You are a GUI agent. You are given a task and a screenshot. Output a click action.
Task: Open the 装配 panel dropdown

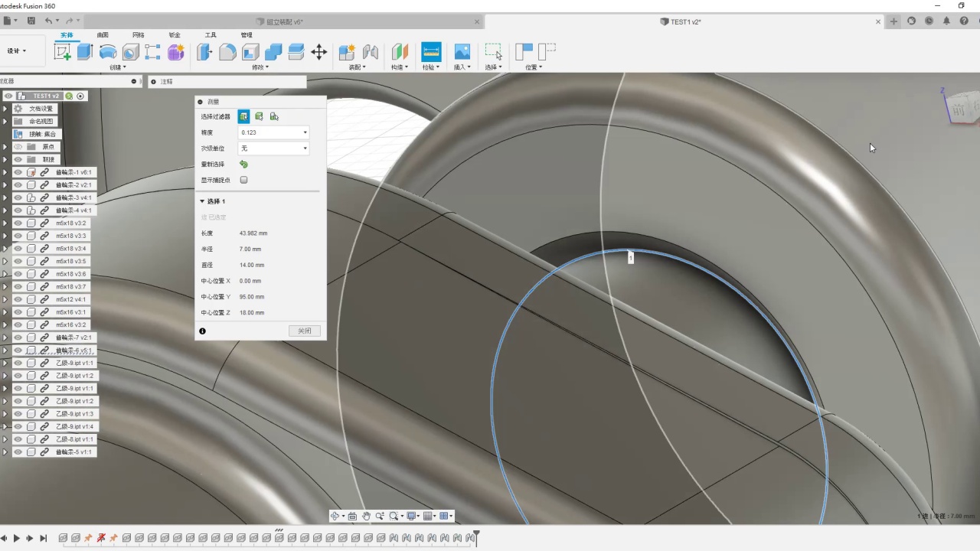coord(358,67)
